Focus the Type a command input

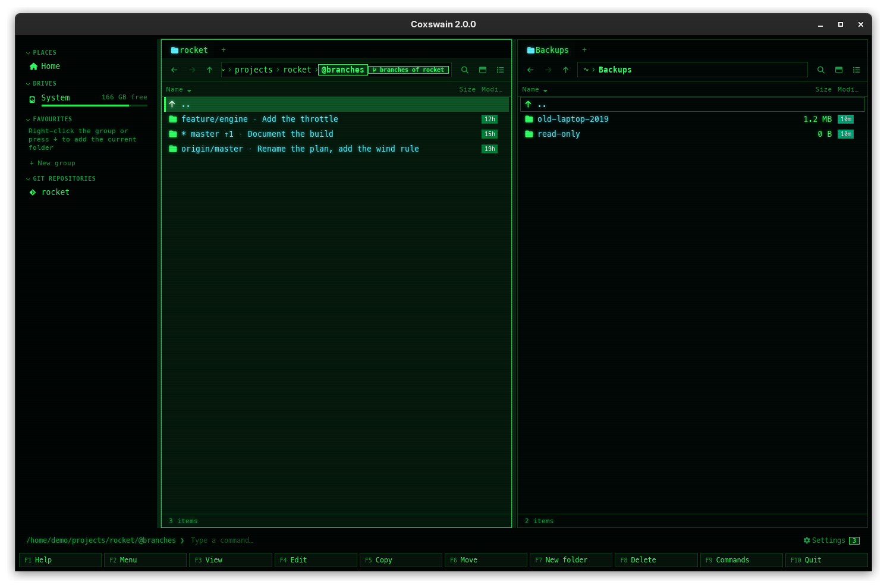click(493, 540)
